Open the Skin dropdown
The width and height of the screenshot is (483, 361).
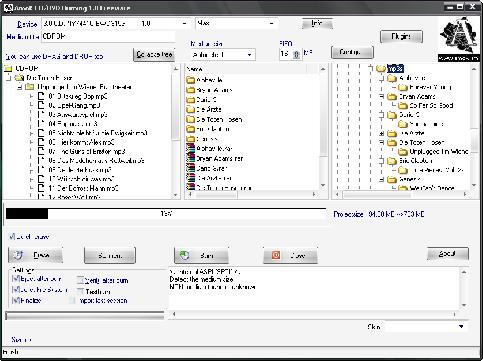coord(461,327)
